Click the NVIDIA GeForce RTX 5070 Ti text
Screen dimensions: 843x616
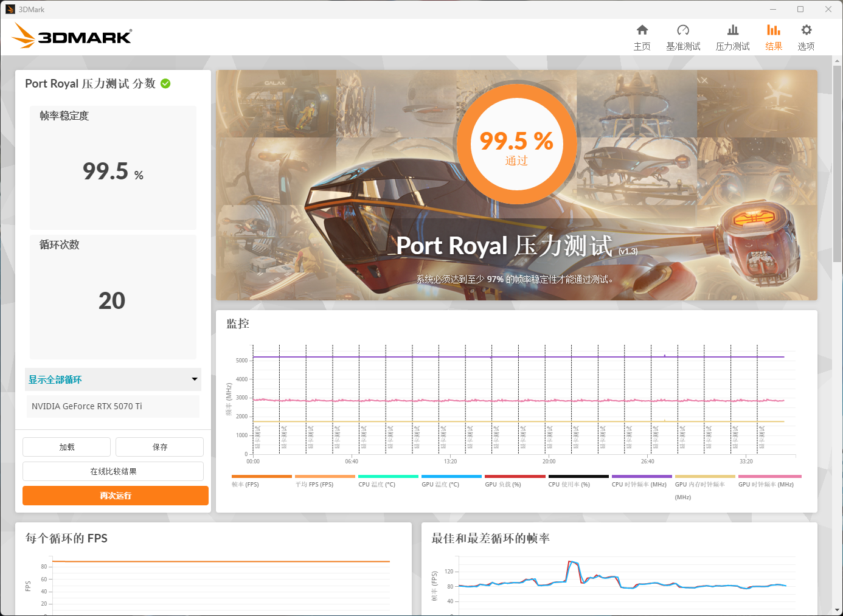(87, 406)
